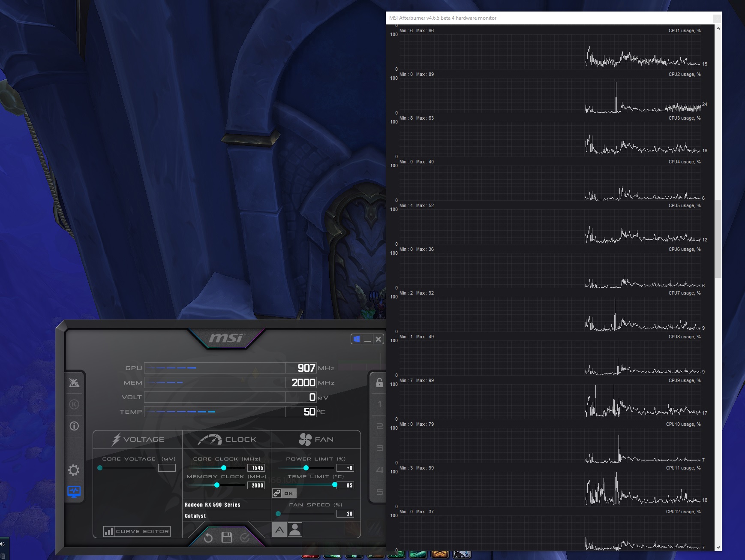Select profile slot 5

pyautogui.click(x=379, y=492)
